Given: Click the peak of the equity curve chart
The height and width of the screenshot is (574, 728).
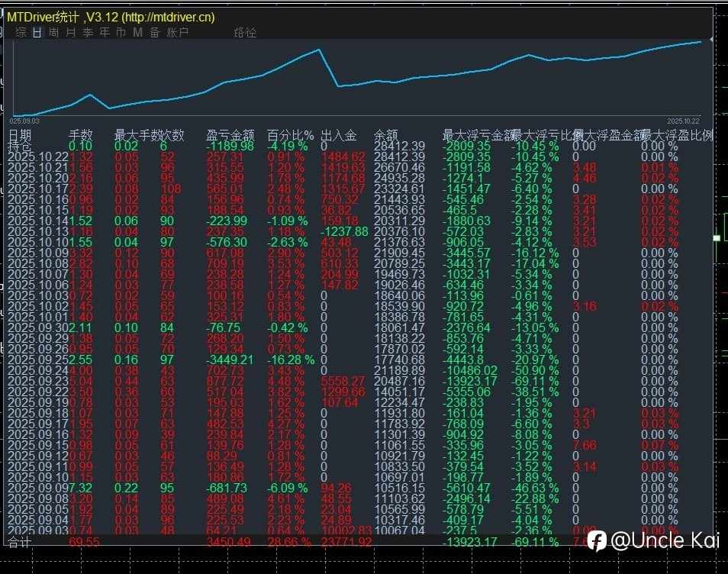Looking at the screenshot, I should click(x=318, y=47).
